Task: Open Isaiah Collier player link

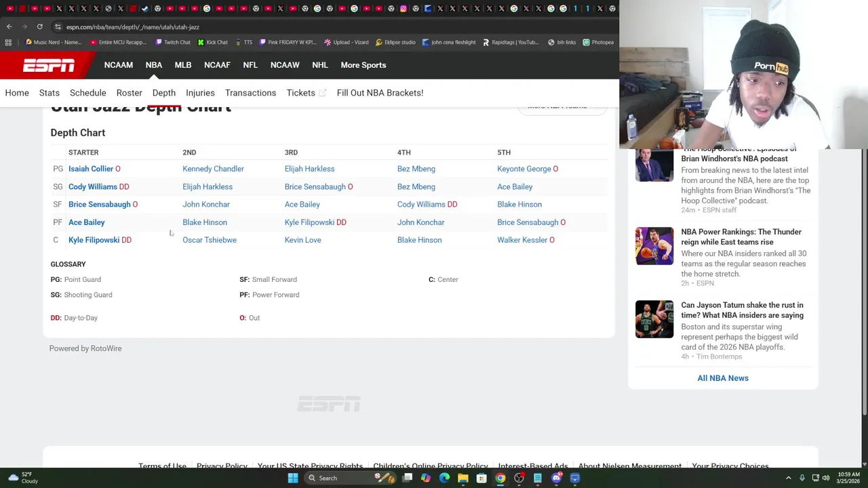Action: [x=91, y=169]
